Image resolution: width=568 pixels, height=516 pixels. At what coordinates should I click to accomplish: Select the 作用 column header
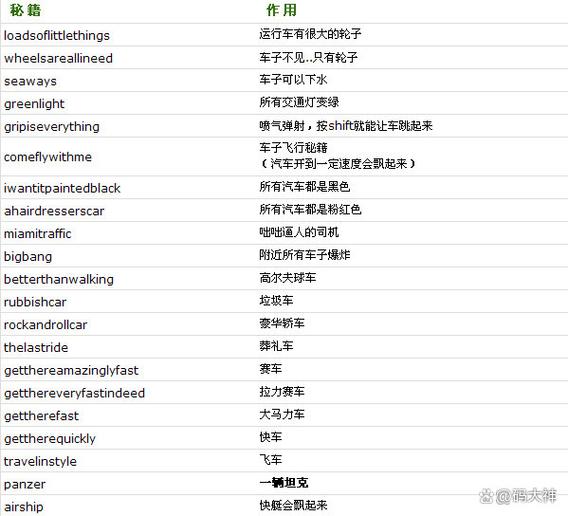[x=282, y=10]
